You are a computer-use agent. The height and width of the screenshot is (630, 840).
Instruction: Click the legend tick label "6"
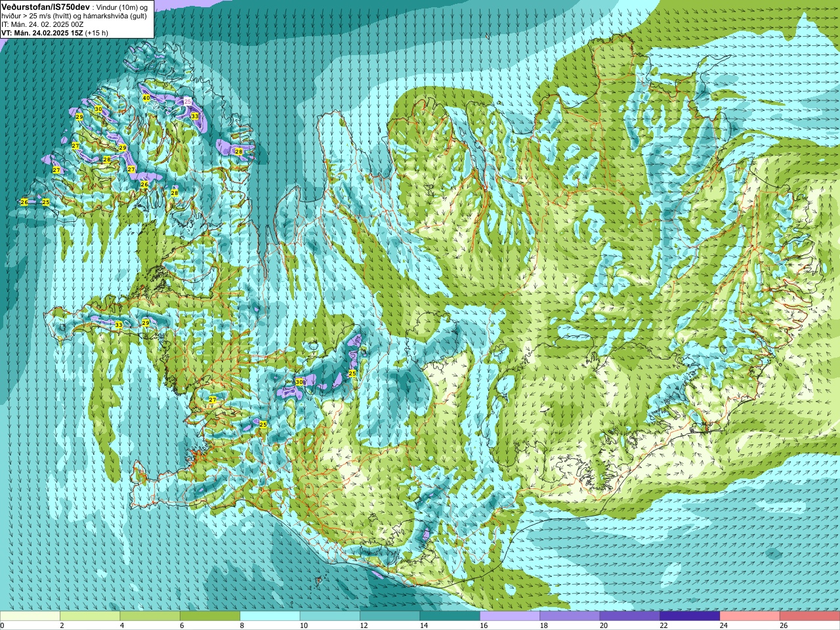(182, 625)
